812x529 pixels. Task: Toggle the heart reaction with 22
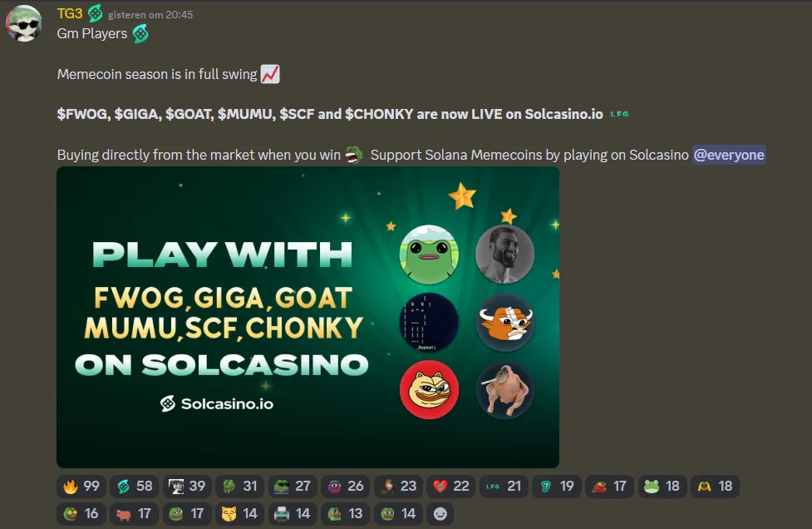(451, 486)
